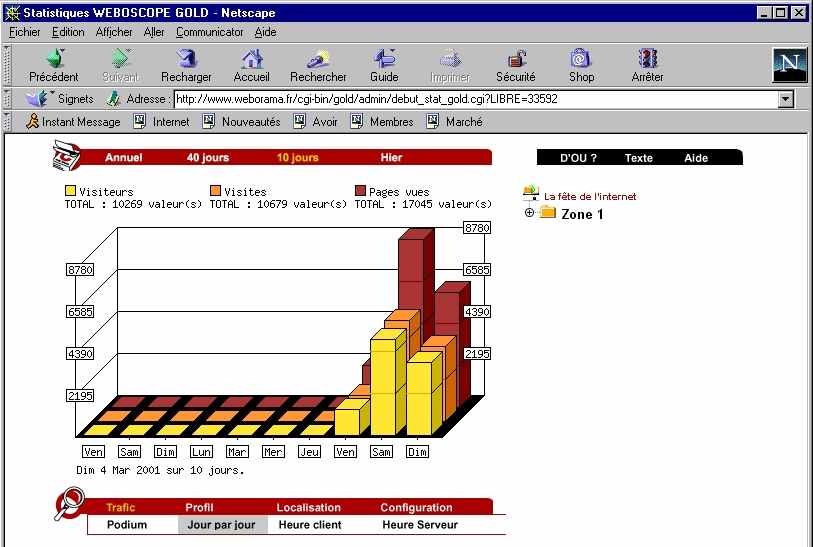The image size is (813, 547).
Task: Open the Fichier menu
Action: click(24, 32)
